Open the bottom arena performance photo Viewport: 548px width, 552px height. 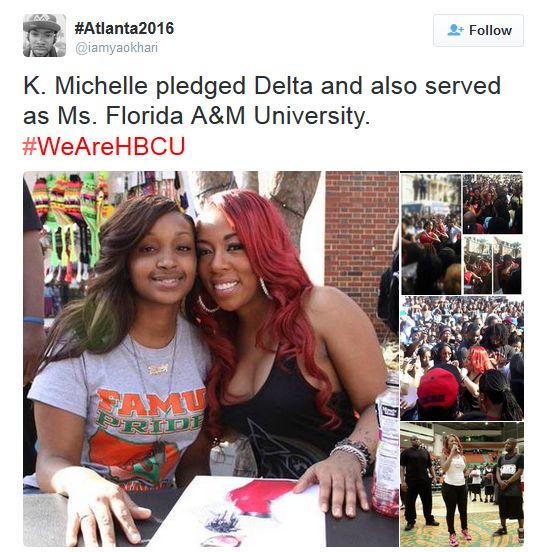(462, 484)
